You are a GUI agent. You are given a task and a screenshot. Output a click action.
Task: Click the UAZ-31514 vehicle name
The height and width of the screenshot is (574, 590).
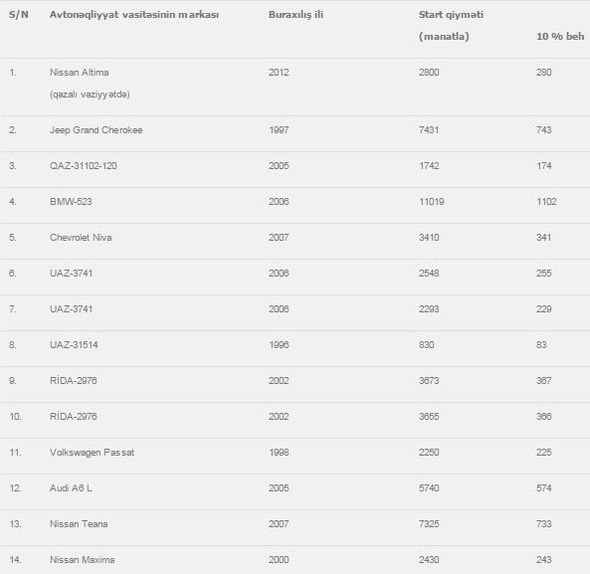[74, 345]
